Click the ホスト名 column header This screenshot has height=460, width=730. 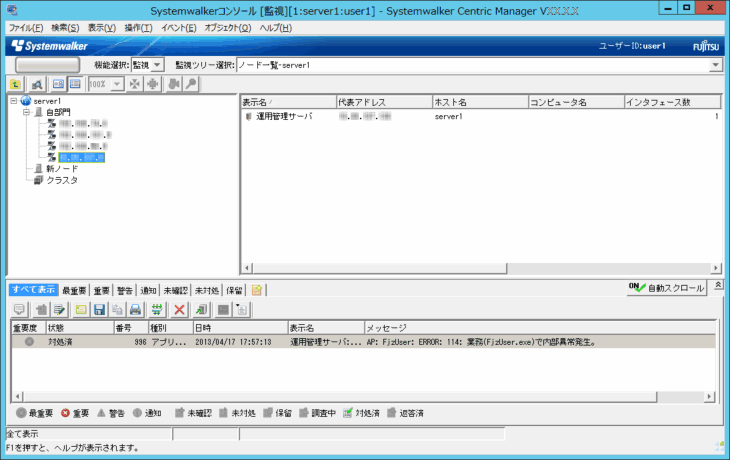tap(480, 102)
